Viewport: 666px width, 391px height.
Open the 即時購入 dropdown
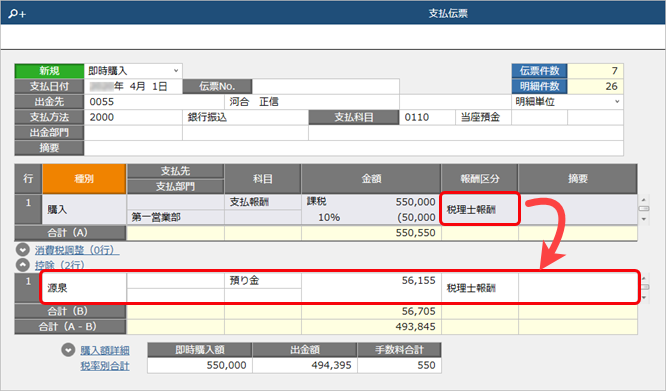tap(133, 71)
